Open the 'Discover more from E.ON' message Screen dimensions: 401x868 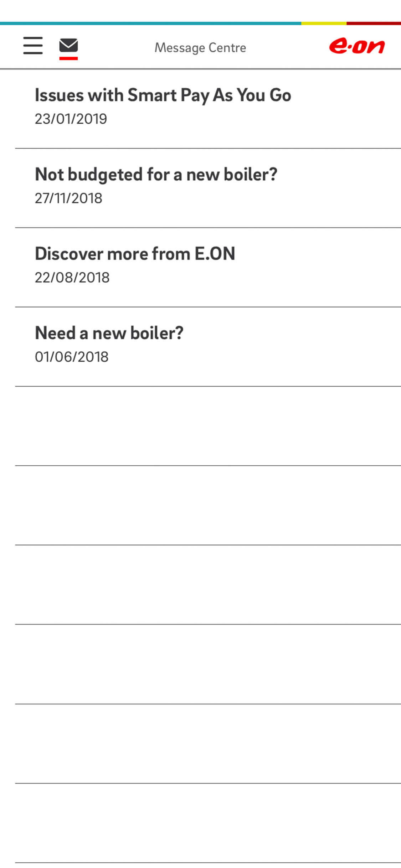[135, 254]
